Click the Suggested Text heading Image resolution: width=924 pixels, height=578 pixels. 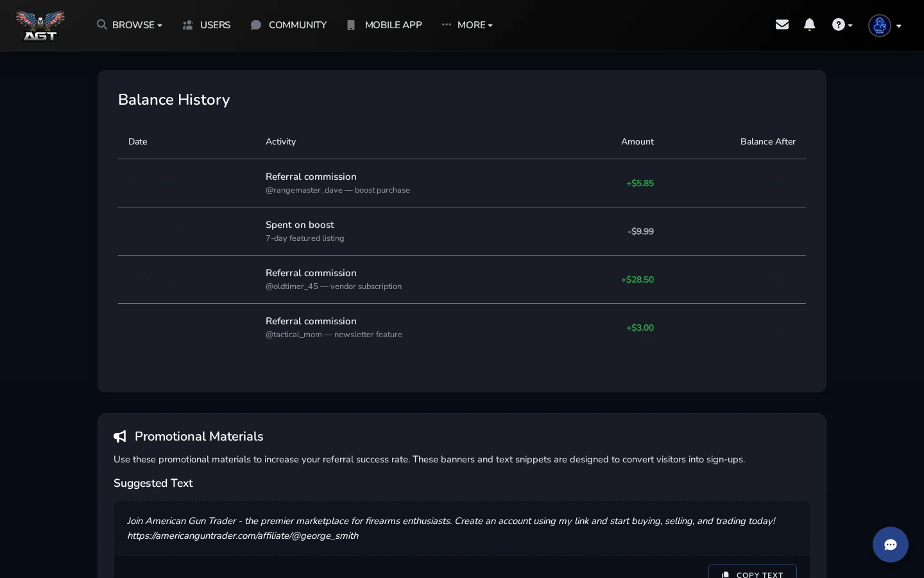click(x=153, y=483)
